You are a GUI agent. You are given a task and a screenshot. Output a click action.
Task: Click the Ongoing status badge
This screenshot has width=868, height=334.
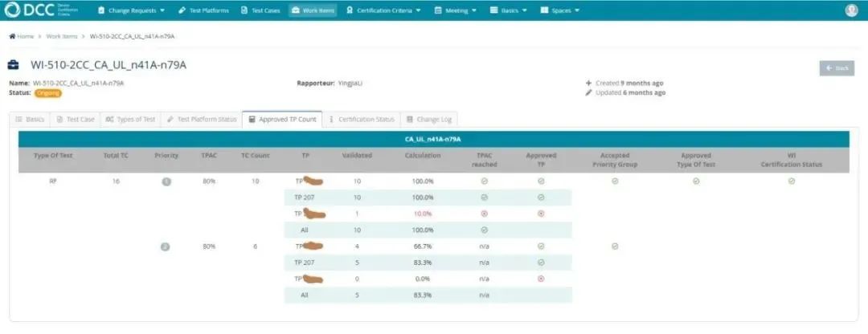coord(48,93)
